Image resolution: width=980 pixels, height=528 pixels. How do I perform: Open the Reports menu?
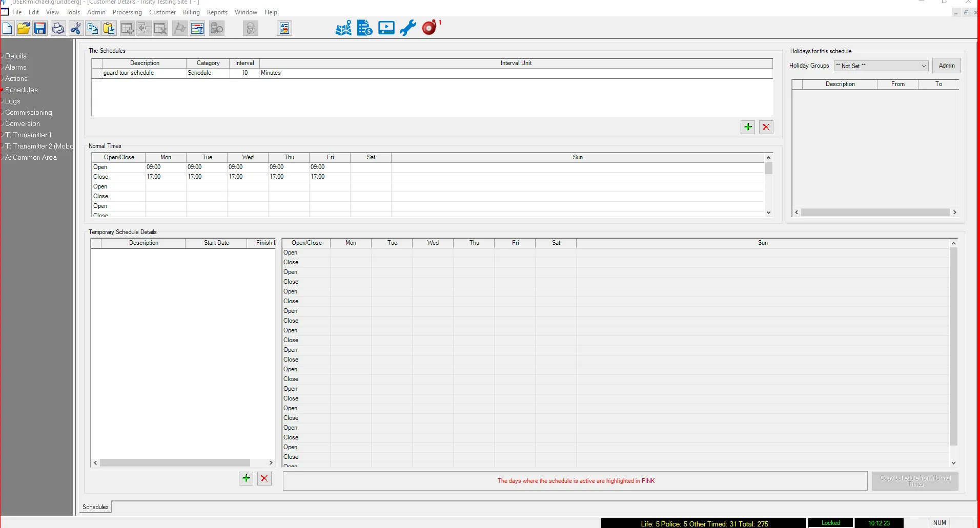coord(217,12)
